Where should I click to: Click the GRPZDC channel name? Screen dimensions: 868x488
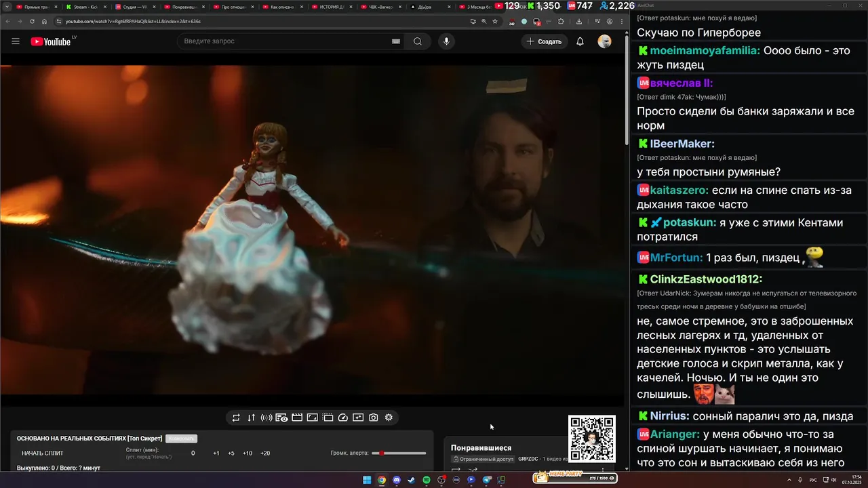tap(528, 459)
